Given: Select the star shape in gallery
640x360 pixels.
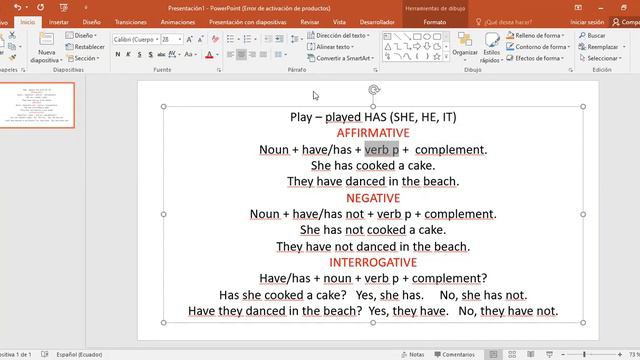Looking at the screenshot, I should (436, 56).
